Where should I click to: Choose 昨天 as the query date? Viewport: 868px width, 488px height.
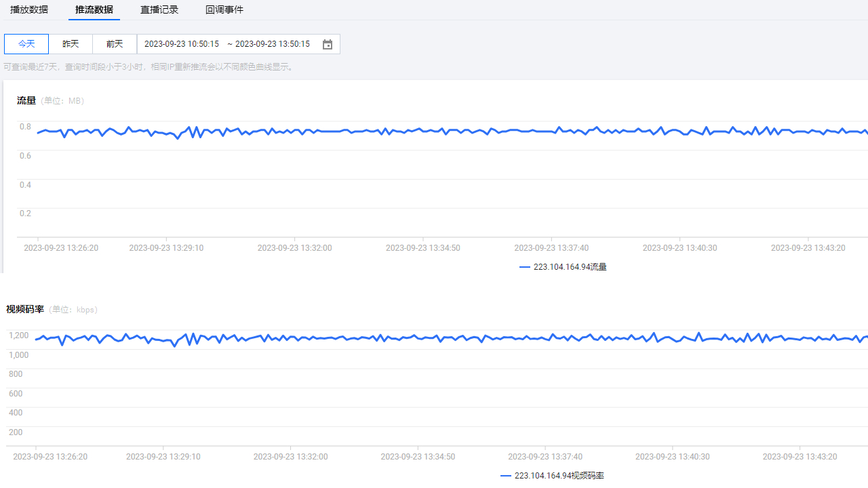[x=71, y=44]
